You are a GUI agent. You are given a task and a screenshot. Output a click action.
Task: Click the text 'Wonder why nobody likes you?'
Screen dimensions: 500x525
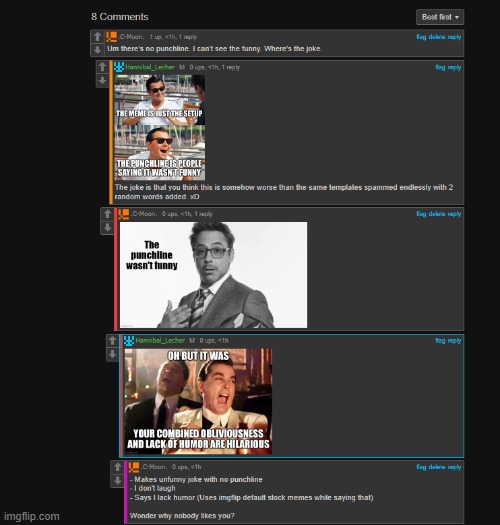[182, 516]
